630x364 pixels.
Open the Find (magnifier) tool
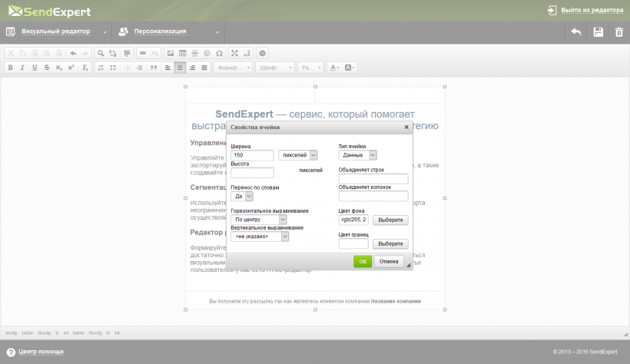coord(101,53)
